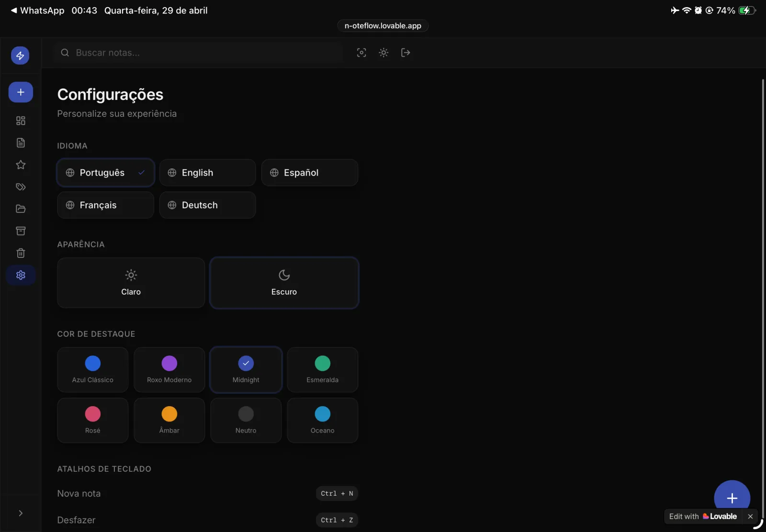This screenshot has width=766, height=532.
Task: Click the search magnifier icon
Action: 65,53
